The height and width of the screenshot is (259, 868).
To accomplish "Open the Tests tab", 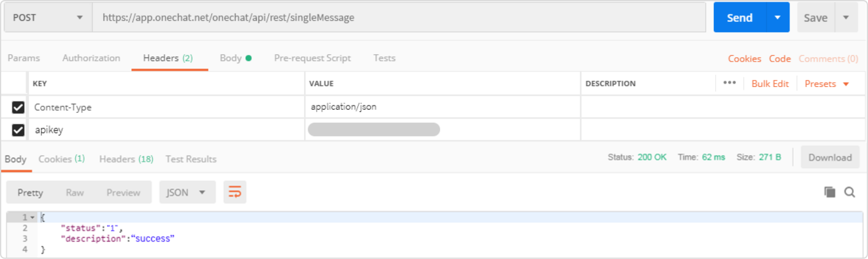I will click(x=384, y=58).
